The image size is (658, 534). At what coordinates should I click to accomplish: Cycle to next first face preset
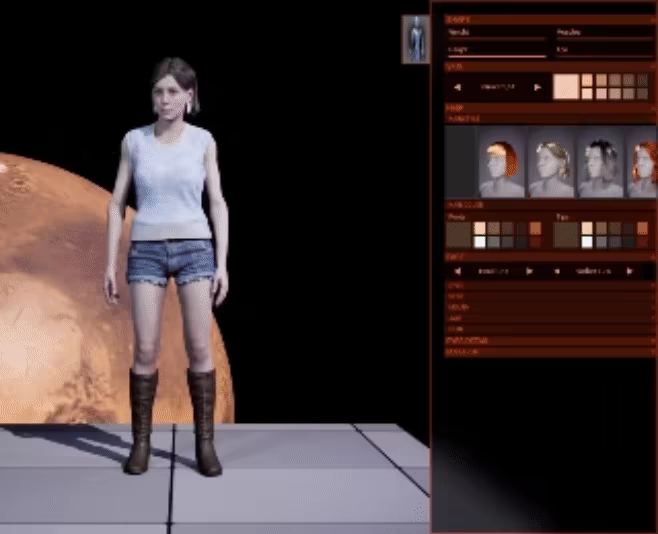coord(530,271)
